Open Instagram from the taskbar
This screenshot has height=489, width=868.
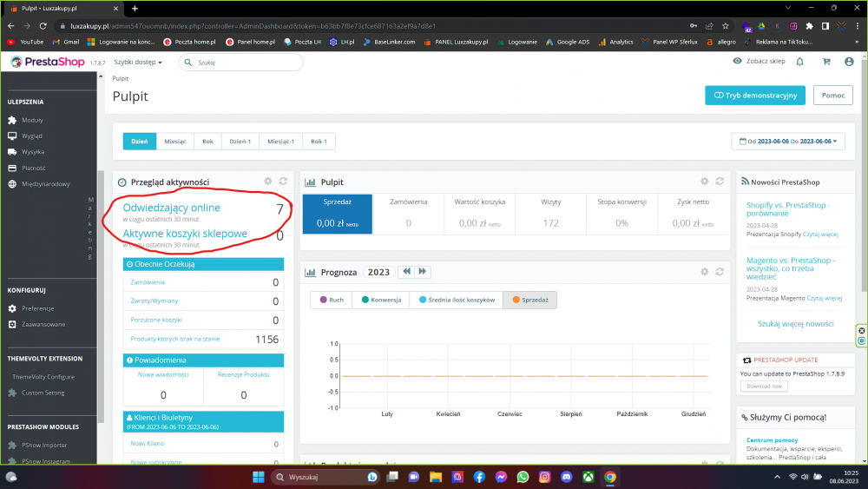point(545,477)
